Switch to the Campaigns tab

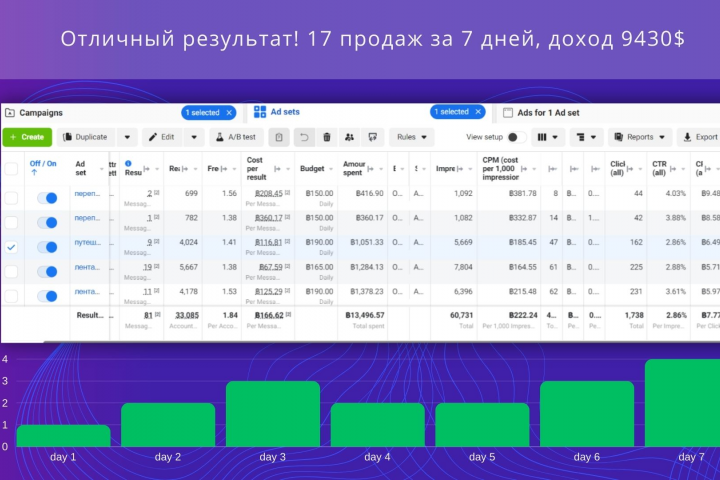40,113
